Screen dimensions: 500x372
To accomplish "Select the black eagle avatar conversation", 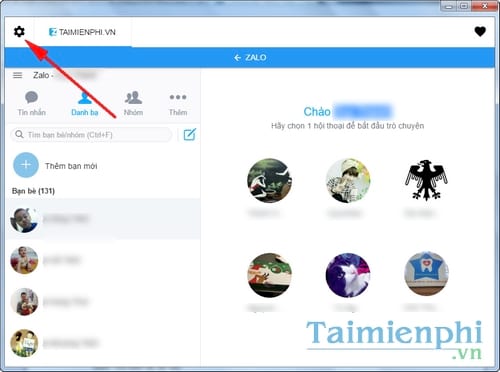I will click(426, 180).
